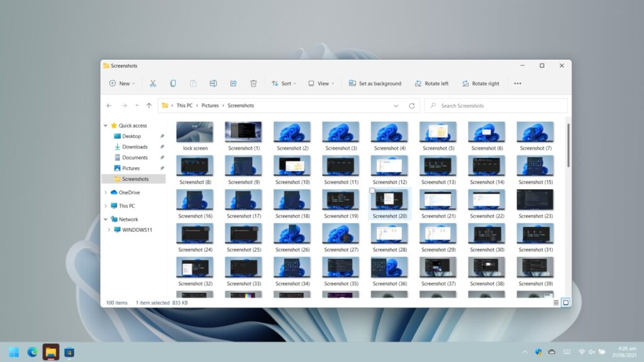Refresh the folder view
Screen dimensions: 644x362
coord(413,105)
